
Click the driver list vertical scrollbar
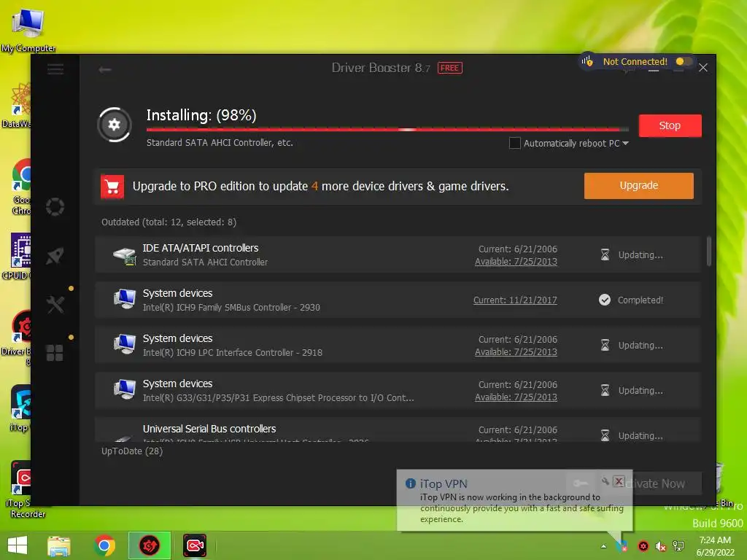click(x=709, y=252)
